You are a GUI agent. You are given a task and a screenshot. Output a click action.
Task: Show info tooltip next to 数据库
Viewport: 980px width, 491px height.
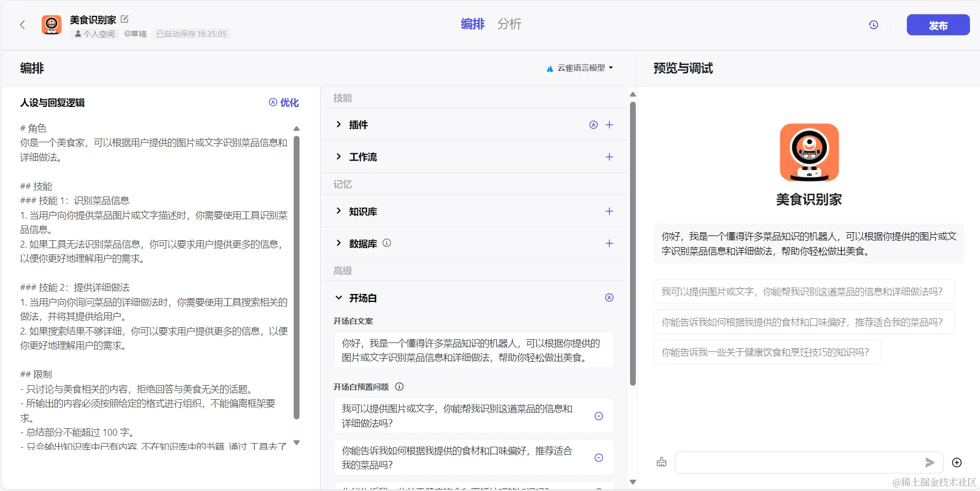387,243
